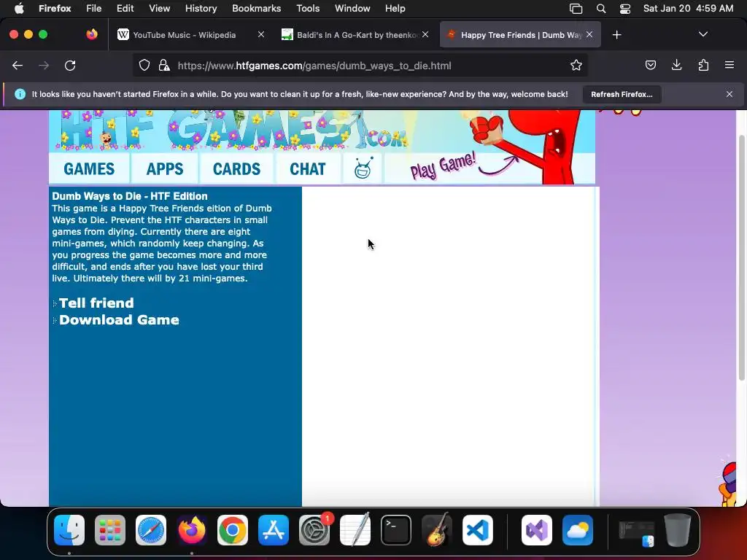Open Terminal from the Dock
The width and height of the screenshot is (747, 560).
pos(396,530)
